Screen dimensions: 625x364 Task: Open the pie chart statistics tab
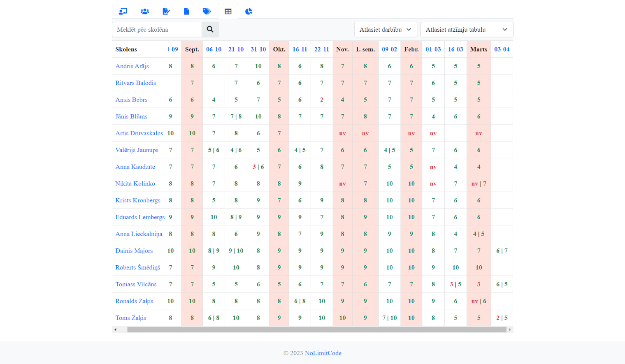(x=249, y=12)
